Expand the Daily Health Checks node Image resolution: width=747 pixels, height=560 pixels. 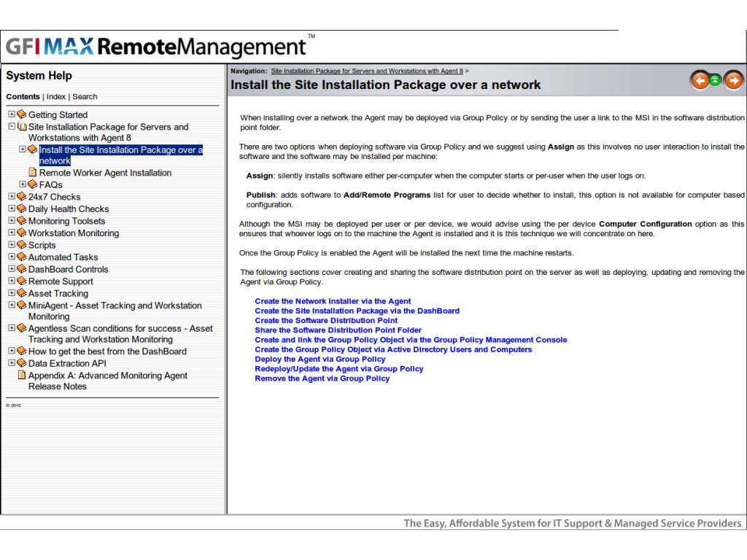pyautogui.click(x=12, y=209)
